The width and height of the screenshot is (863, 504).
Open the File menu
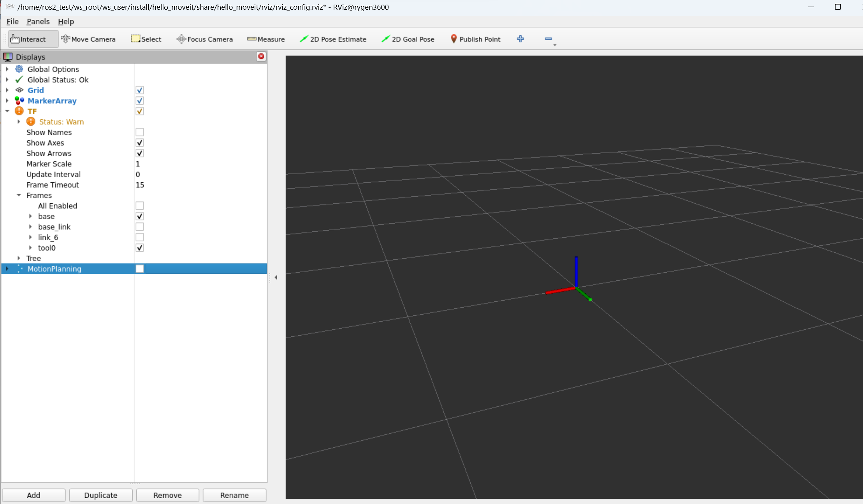(12, 21)
